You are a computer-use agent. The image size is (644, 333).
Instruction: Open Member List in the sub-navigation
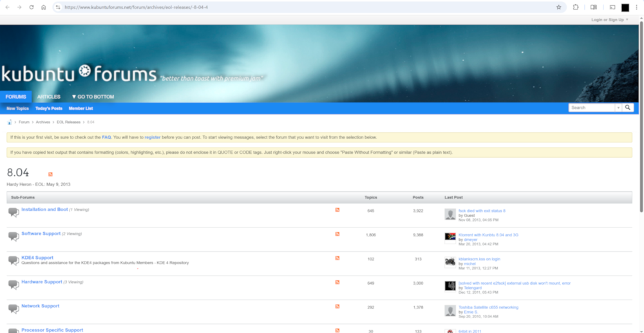tap(81, 108)
